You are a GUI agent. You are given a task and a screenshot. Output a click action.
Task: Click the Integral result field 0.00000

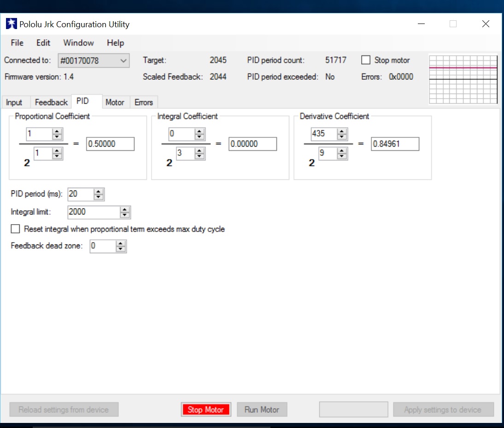pyautogui.click(x=252, y=144)
